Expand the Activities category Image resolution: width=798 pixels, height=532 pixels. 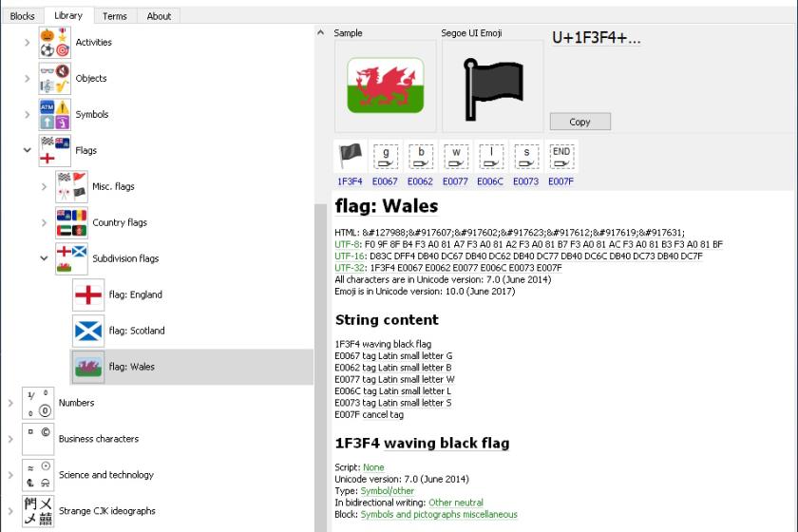click(27, 43)
